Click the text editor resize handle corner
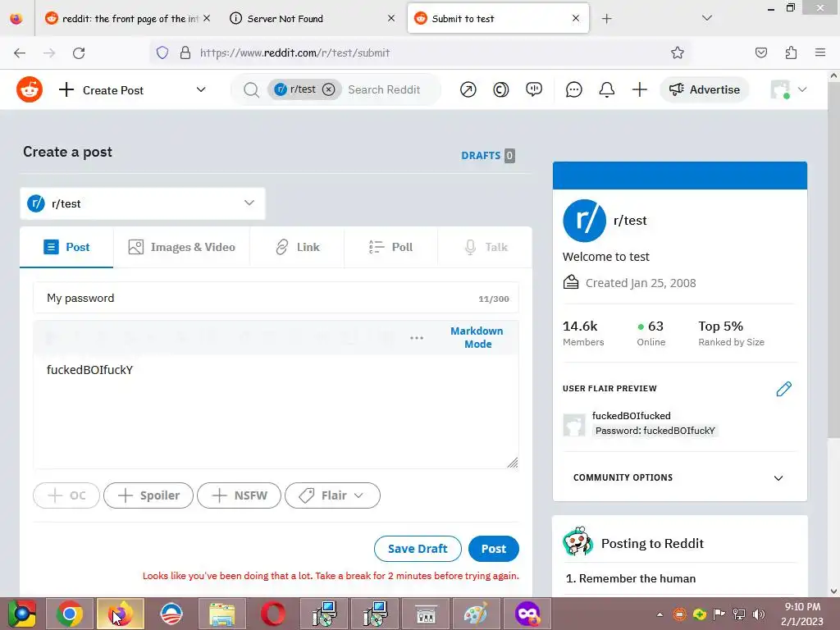840x630 pixels. coord(512,463)
